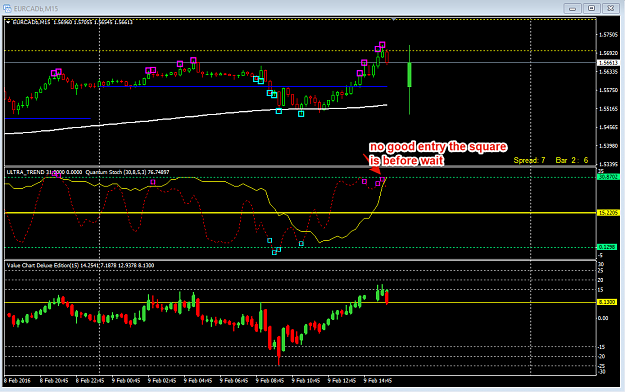Click the time label 8 Feb 20:45
Screen dimensions: 625x392
pyautogui.click(x=54, y=381)
